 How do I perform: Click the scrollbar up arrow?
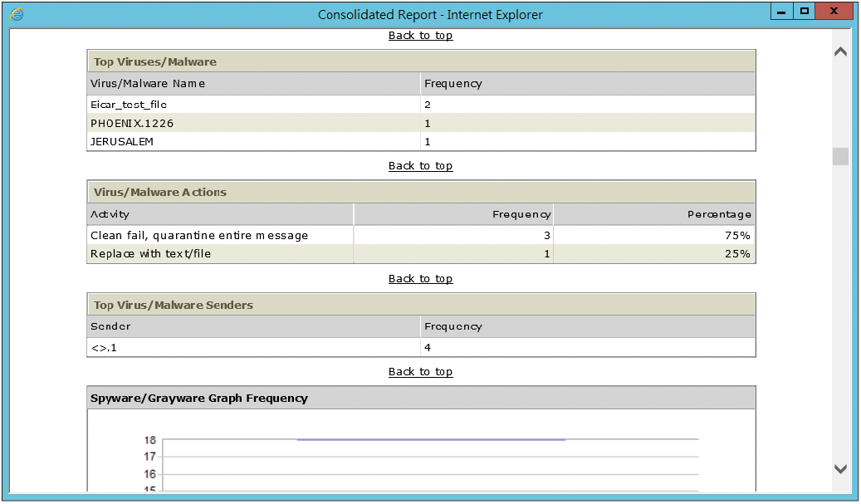(840, 51)
